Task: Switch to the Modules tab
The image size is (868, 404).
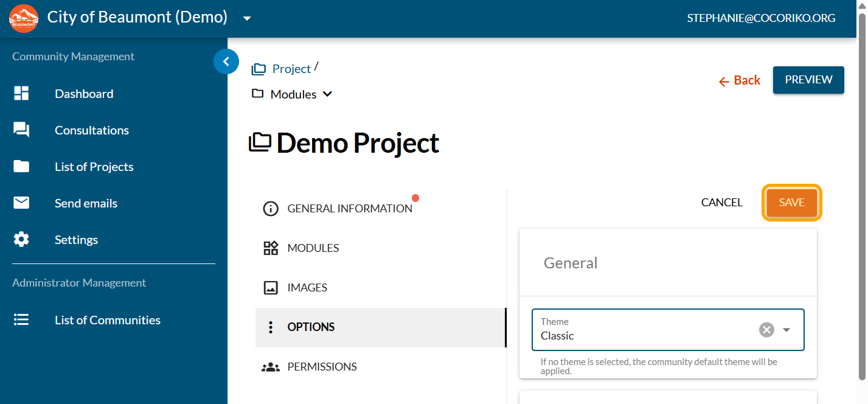Action: pos(313,248)
